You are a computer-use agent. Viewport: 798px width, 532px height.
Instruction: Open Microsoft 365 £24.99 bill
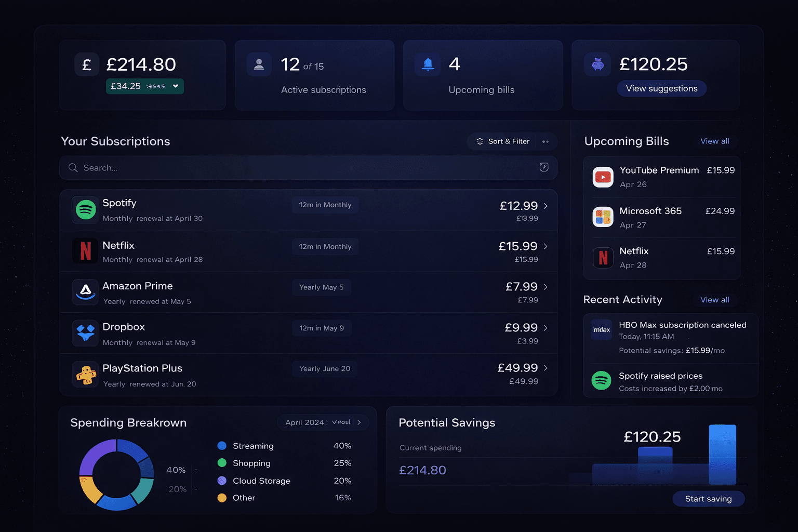point(663,218)
